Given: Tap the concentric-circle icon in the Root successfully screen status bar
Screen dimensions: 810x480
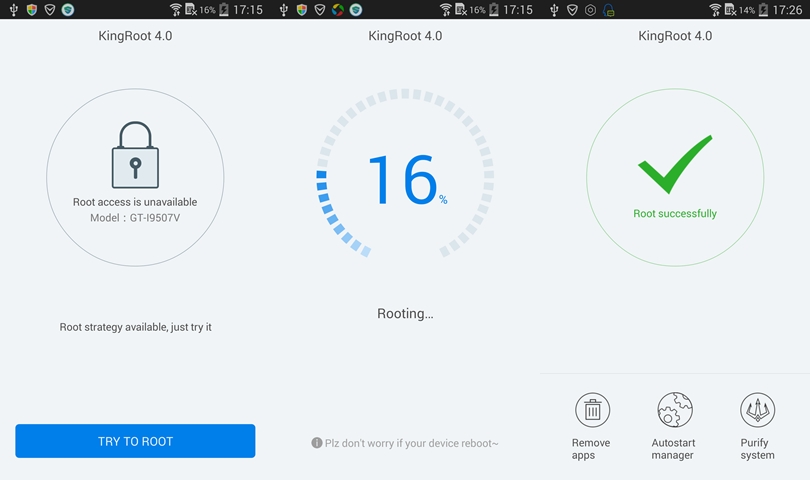Looking at the screenshot, I should [590, 9].
